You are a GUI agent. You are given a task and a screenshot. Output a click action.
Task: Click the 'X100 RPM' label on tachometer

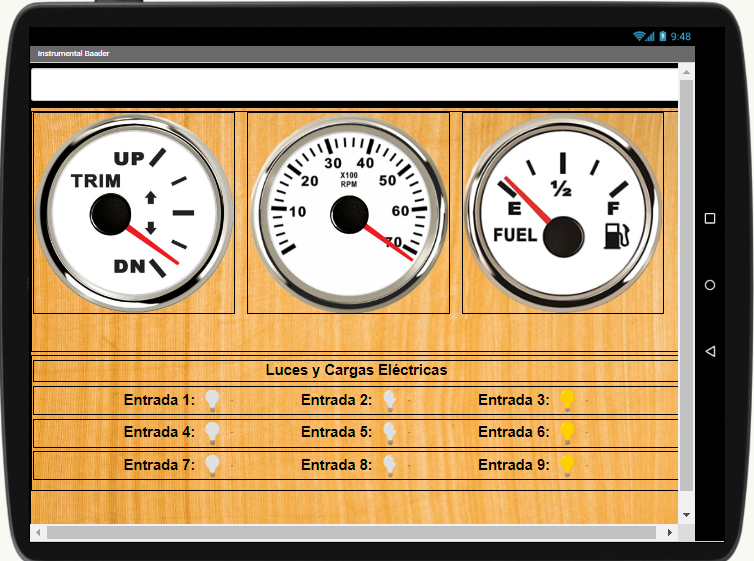pyautogui.click(x=349, y=180)
